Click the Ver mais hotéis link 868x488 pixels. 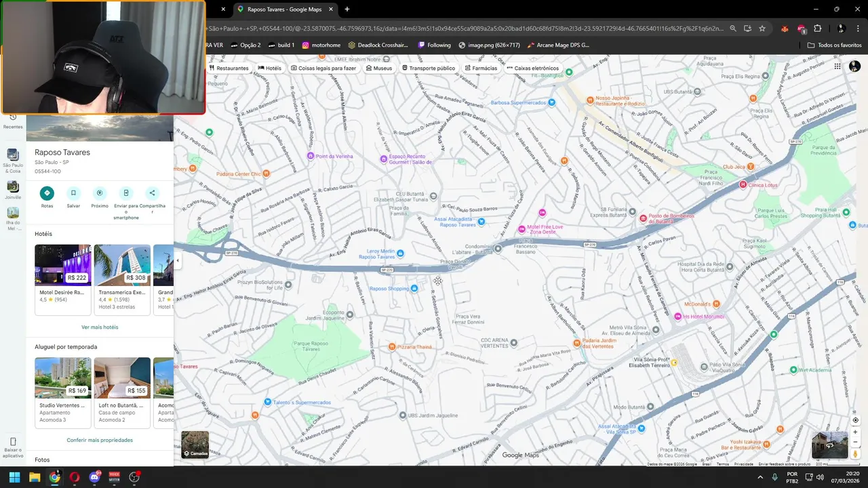point(100,327)
